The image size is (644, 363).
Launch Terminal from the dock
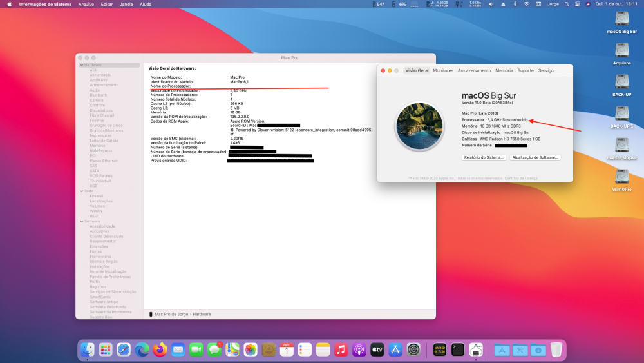click(x=457, y=350)
